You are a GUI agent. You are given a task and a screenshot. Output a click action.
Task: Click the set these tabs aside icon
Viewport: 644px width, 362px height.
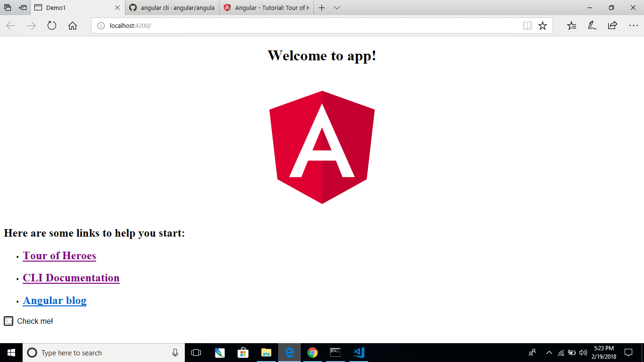tap(23, 8)
